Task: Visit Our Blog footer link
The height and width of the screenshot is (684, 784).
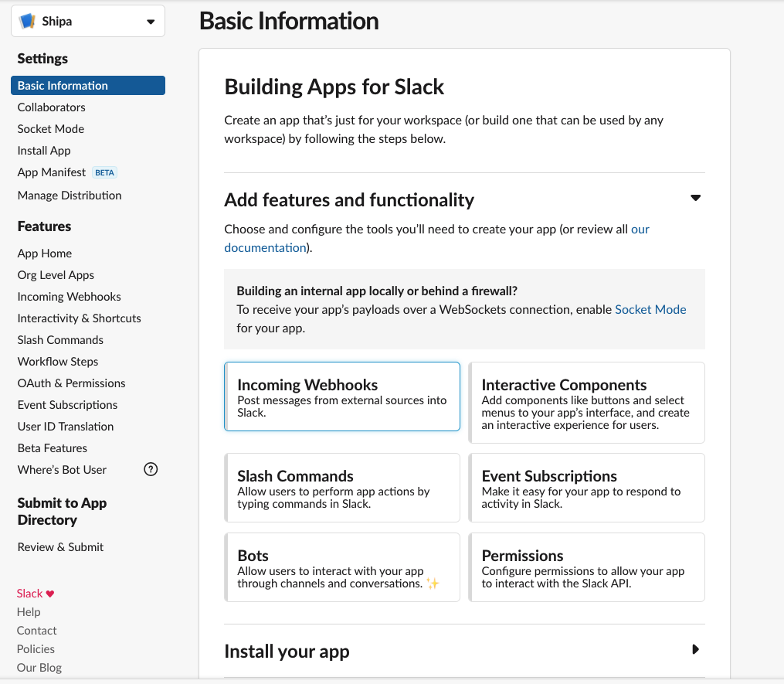Action: 39,668
